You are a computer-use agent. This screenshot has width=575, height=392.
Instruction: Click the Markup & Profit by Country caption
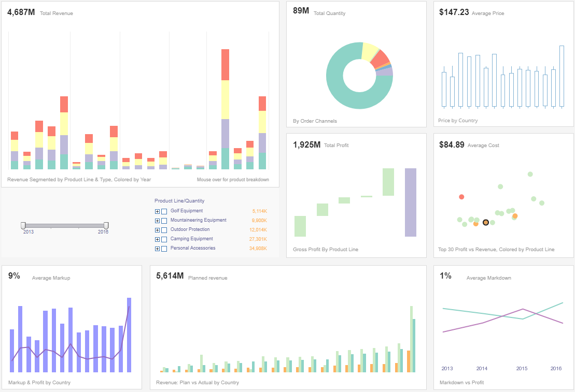[39, 383]
